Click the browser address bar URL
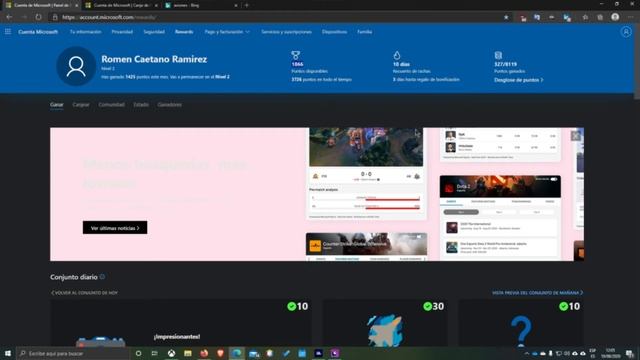This screenshot has height=360, width=640. coord(109,17)
